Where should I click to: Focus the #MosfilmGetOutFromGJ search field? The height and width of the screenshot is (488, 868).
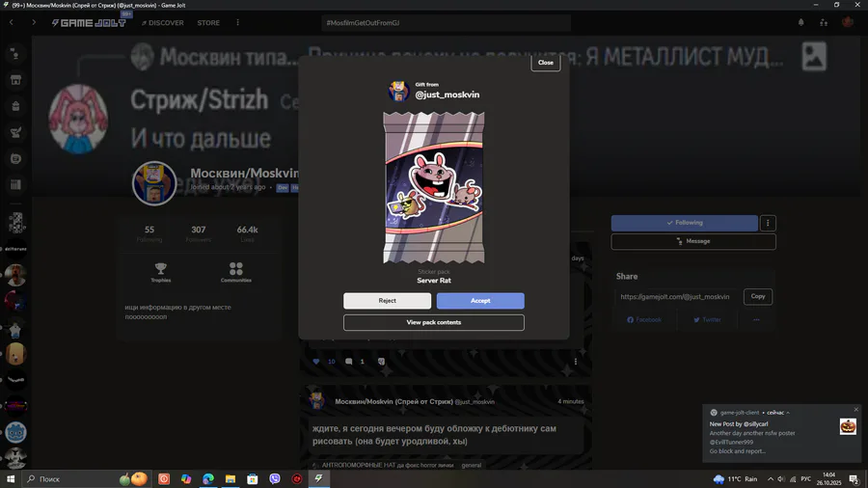[446, 23]
